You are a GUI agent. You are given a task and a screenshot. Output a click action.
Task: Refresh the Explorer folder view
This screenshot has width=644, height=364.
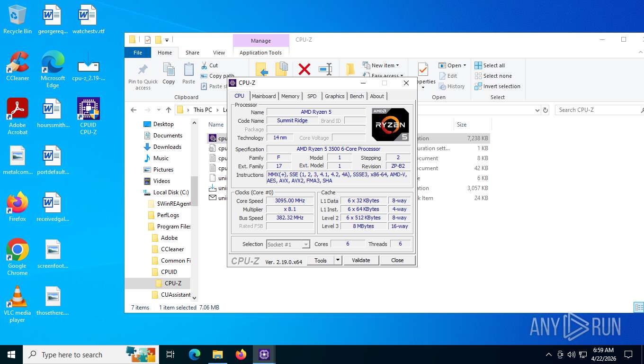tap(546, 110)
